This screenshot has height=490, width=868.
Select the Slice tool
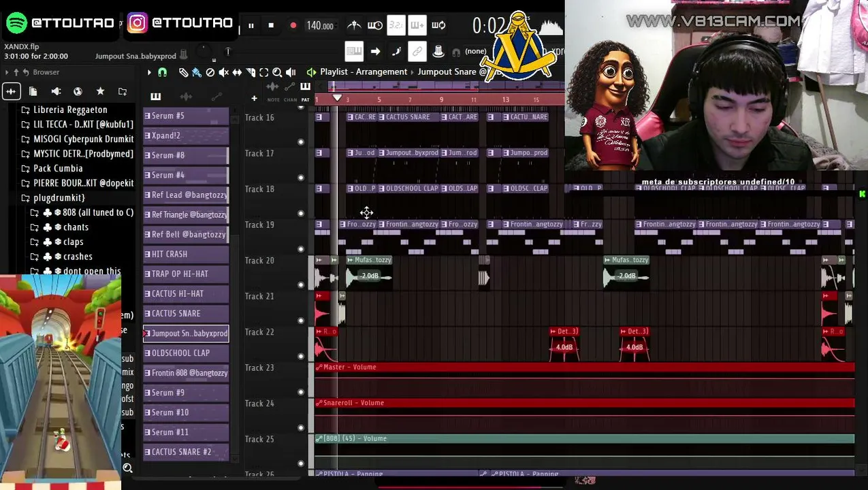coord(251,72)
